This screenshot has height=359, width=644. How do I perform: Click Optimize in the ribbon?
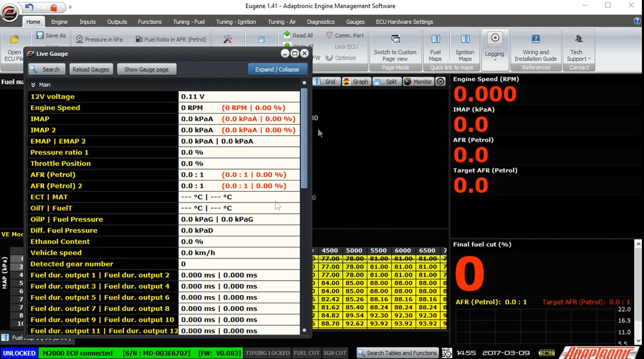coord(341,58)
